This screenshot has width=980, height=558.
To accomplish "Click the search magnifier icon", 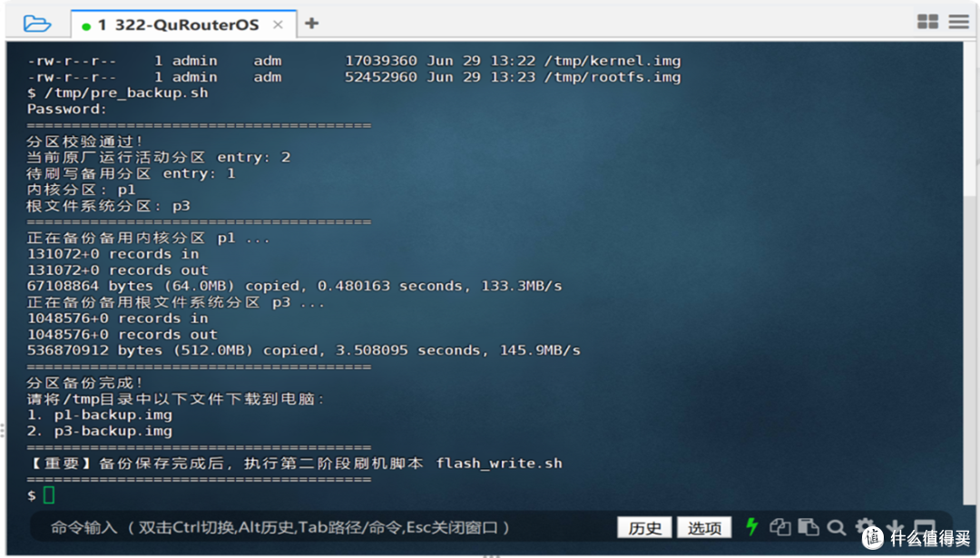I will coord(837,528).
